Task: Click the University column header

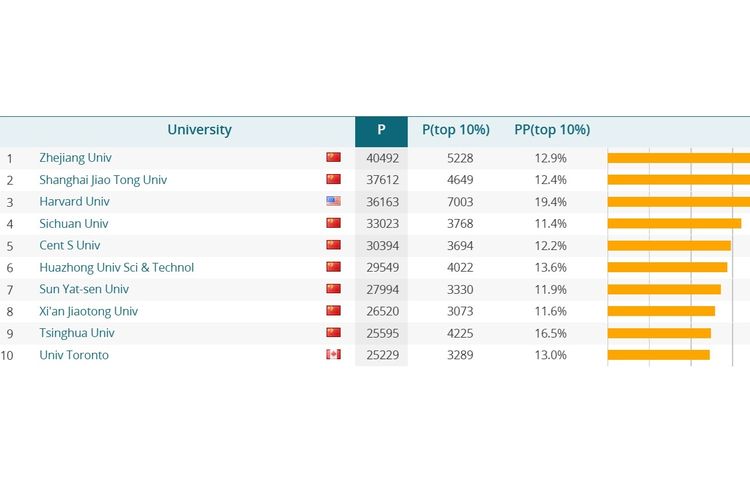Action: [x=199, y=130]
